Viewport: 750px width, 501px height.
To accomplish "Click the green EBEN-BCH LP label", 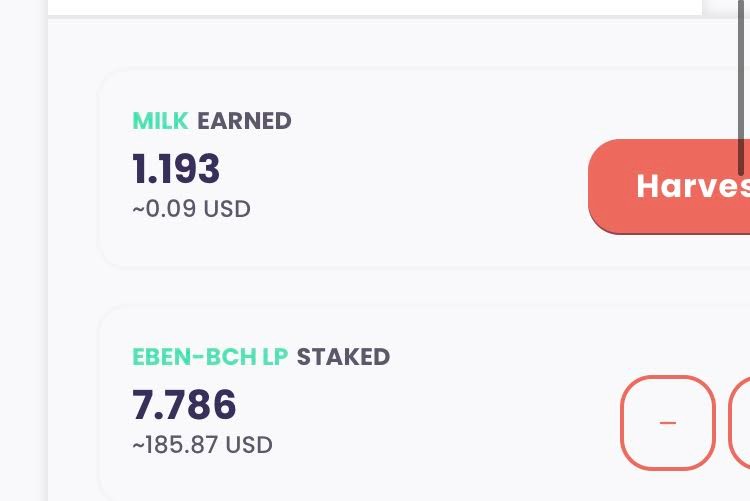I will (x=210, y=356).
